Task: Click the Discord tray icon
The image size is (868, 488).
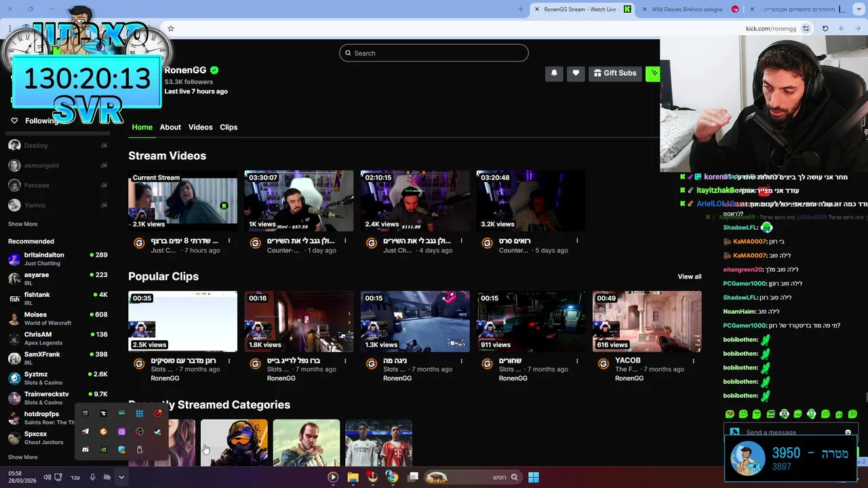Action: [85, 449]
